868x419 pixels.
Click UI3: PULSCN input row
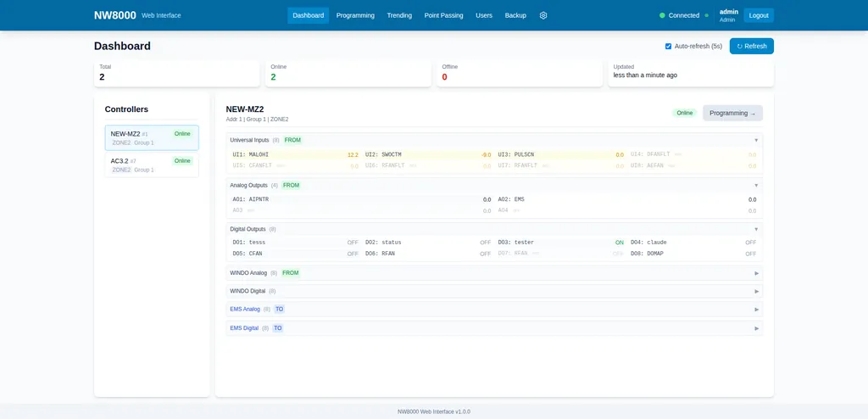pos(561,154)
